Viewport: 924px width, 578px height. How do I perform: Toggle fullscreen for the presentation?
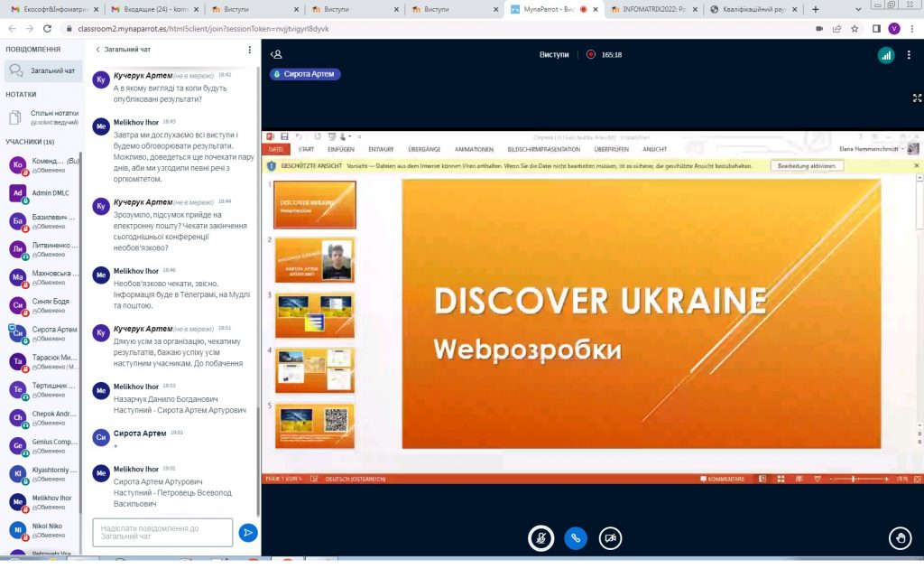click(917, 98)
